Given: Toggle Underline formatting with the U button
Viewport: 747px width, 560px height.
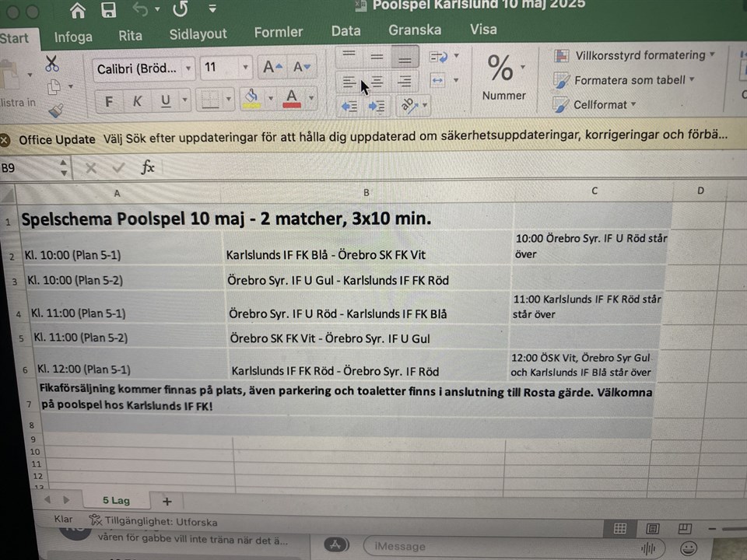Looking at the screenshot, I should (165, 101).
